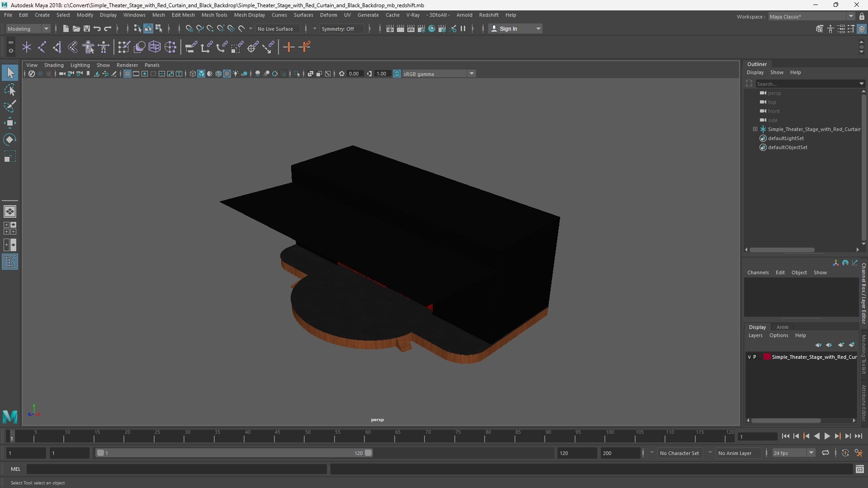The width and height of the screenshot is (868, 488).
Task: Enable snap to grids
Action: click(x=189, y=28)
